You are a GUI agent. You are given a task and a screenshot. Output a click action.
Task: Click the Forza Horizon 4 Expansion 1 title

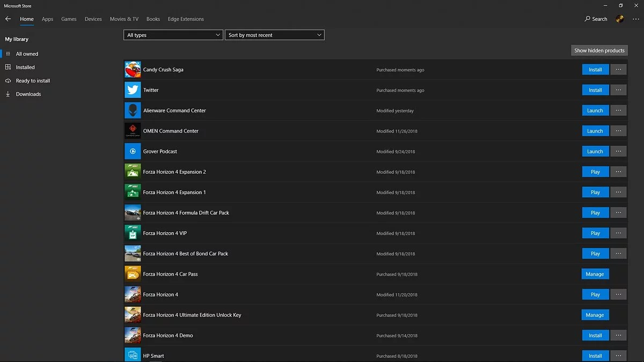(x=174, y=192)
